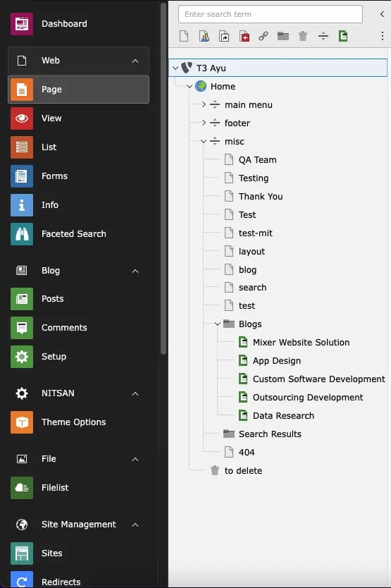Collapse the Site Management module group
Screen dimensions: 391x588
135,525
